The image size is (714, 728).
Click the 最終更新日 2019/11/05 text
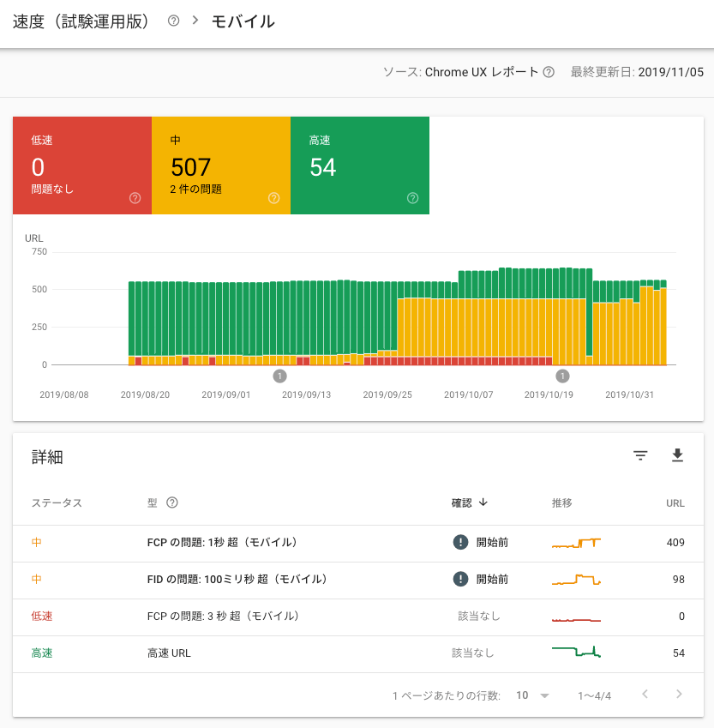637,72
